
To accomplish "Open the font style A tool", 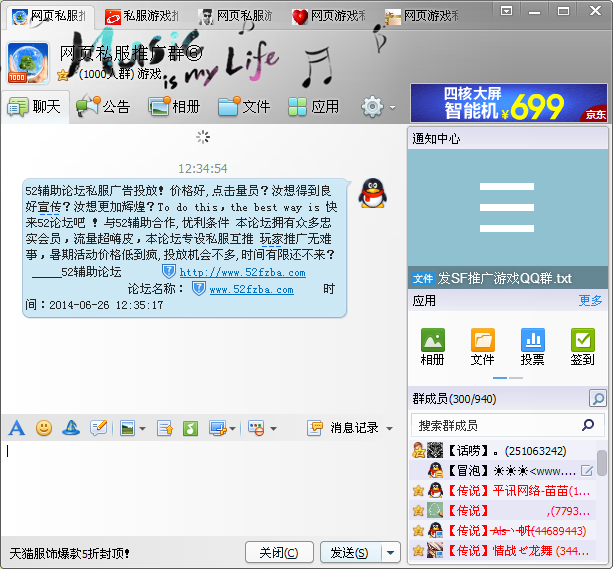I will (x=16, y=428).
